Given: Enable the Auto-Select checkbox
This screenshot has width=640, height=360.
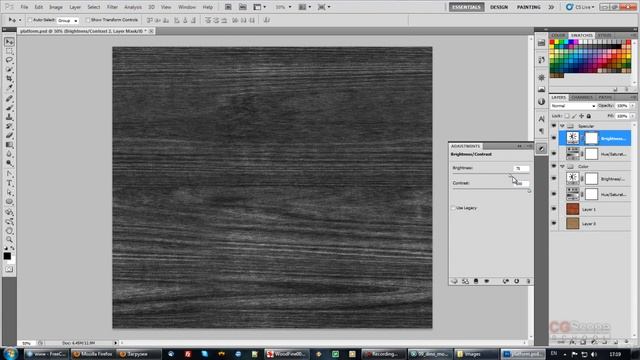Looking at the screenshot, I should tap(30, 20).
